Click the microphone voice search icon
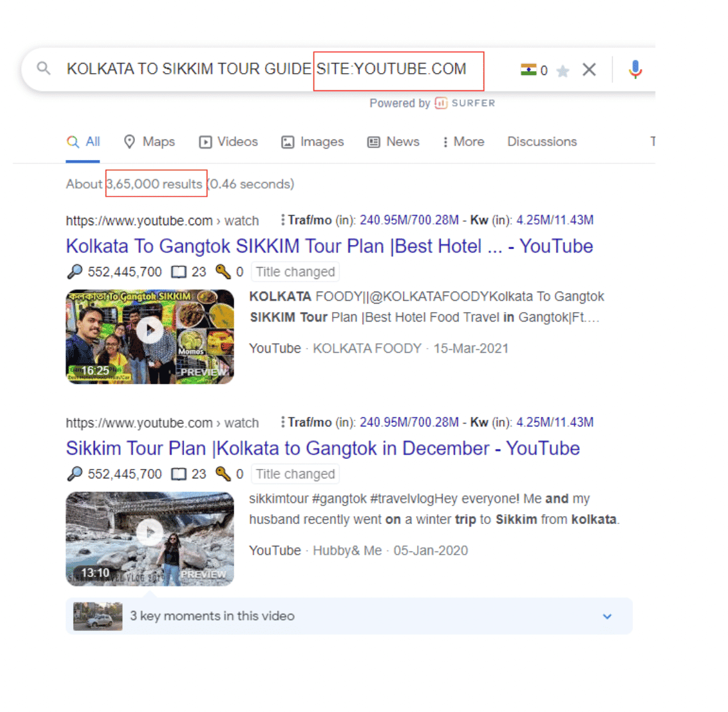The image size is (728, 712). (x=635, y=70)
